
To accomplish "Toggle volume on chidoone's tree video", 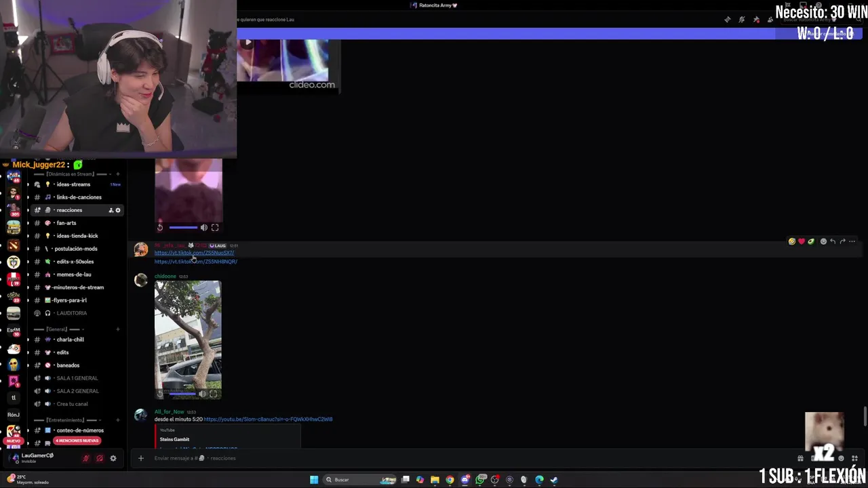I will pyautogui.click(x=202, y=394).
